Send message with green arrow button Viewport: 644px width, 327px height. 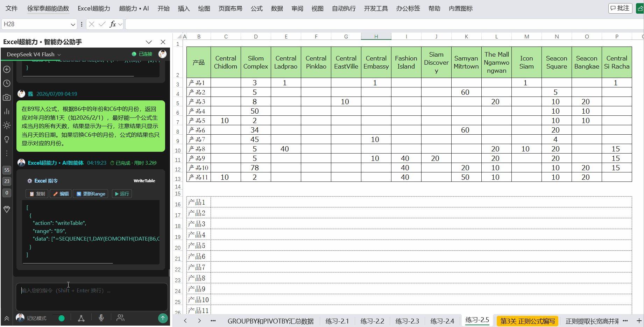pyautogui.click(x=163, y=318)
